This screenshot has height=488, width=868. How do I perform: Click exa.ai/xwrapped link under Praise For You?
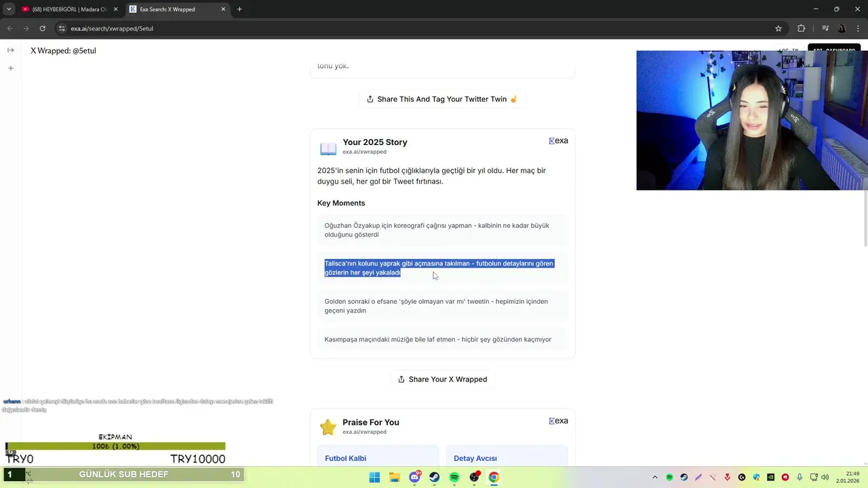pyautogui.click(x=364, y=432)
